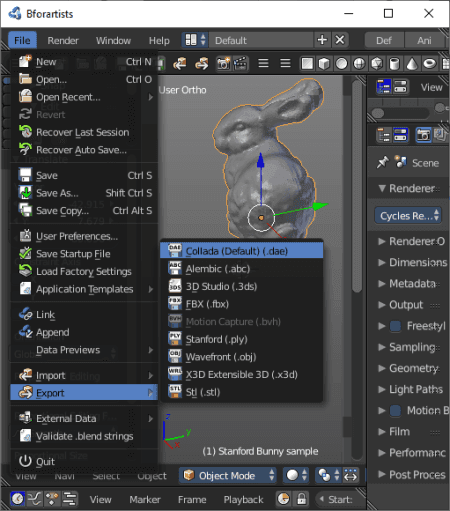Expand the Film panel
The image size is (450, 511).
382,432
